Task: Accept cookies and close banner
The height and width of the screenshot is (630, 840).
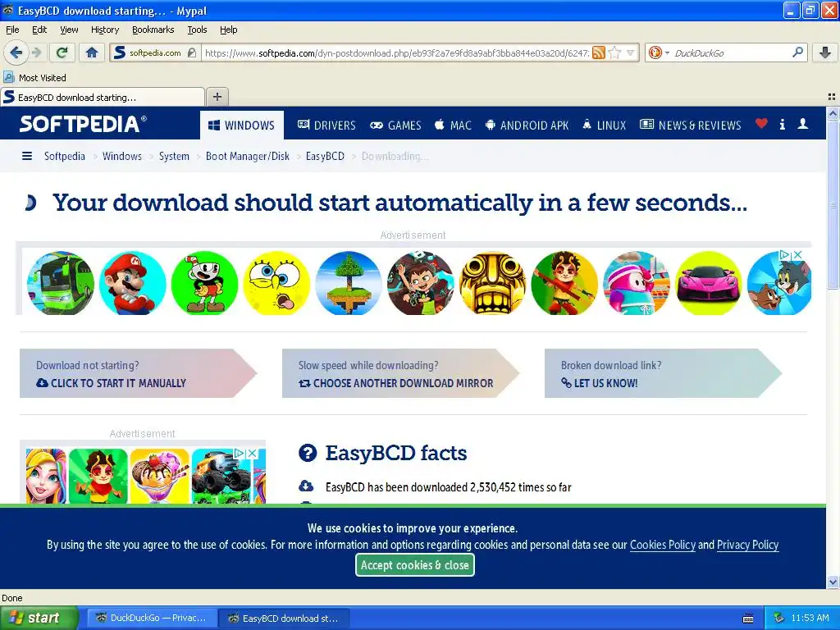Action: pyautogui.click(x=414, y=565)
